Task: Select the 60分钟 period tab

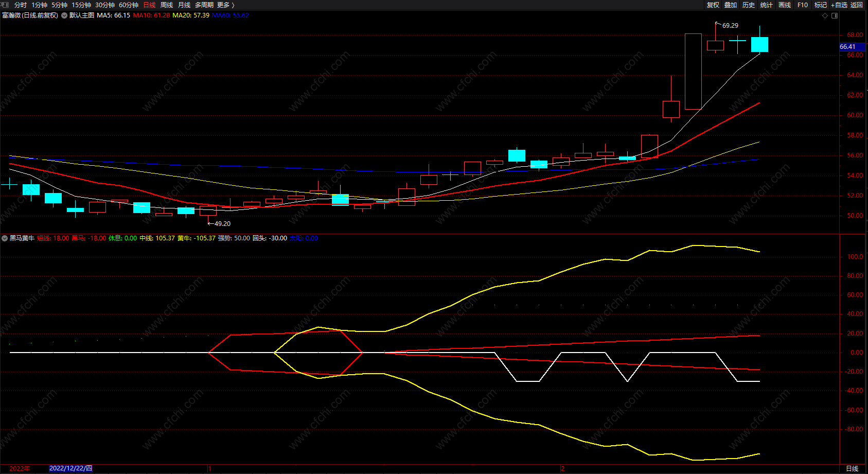Action: 129,5
